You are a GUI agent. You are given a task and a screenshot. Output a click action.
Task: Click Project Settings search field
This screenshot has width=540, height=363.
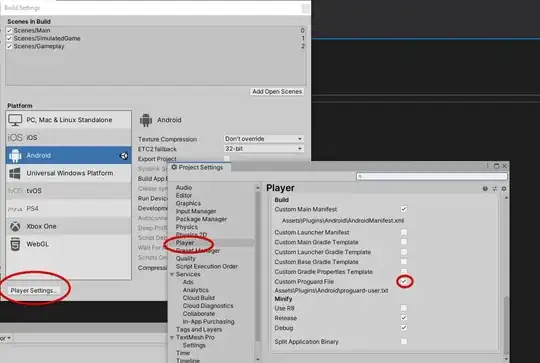[x=432, y=176]
